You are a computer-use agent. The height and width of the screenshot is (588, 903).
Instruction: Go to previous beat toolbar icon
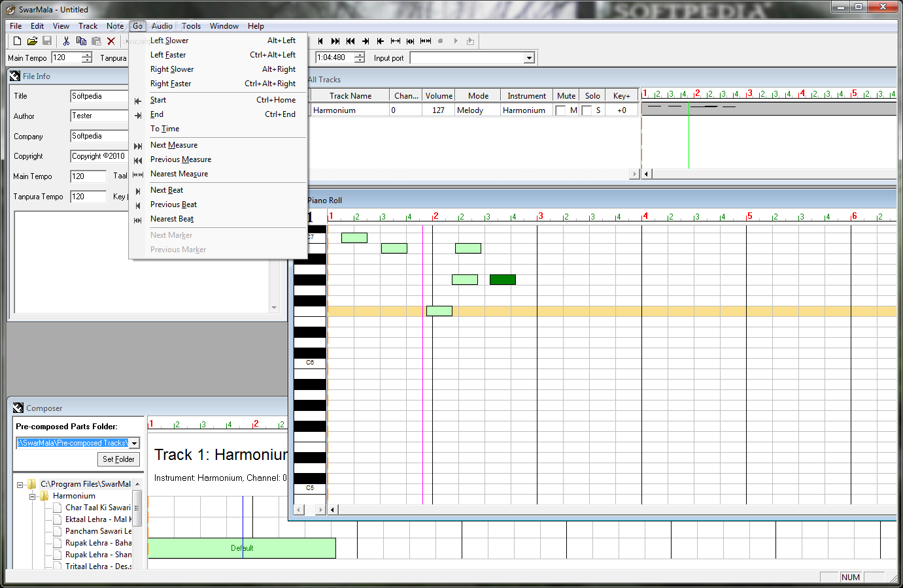click(320, 41)
